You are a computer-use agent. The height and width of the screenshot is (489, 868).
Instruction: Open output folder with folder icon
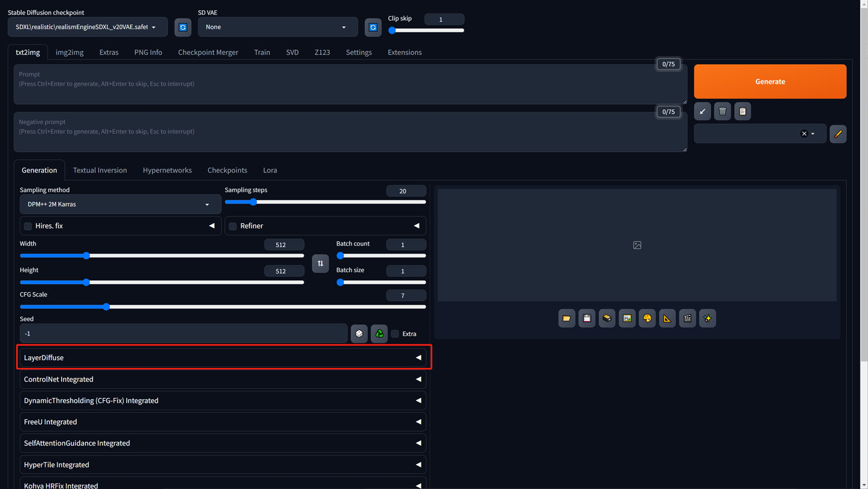pyautogui.click(x=567, y=318)
